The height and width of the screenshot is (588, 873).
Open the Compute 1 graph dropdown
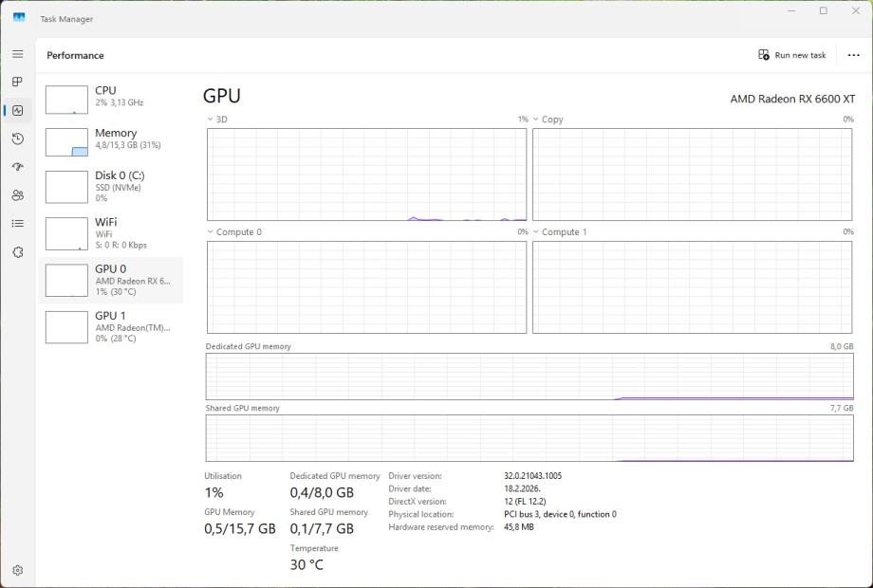click(x=536, y=232)
